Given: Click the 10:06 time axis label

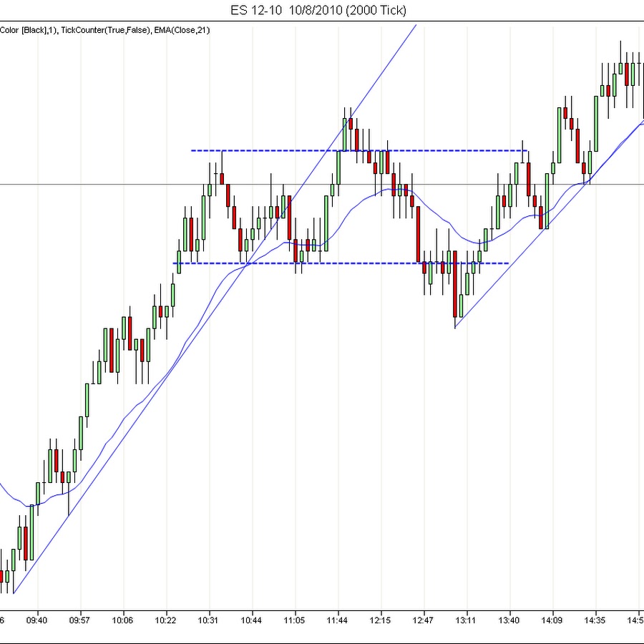Looking at the screenshot, I should point(123,620).
